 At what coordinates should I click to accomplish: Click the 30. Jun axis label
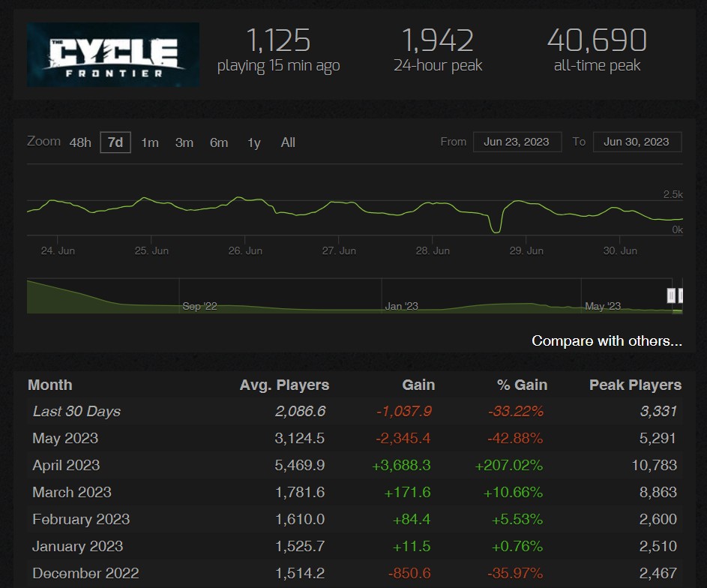(621, 250)
